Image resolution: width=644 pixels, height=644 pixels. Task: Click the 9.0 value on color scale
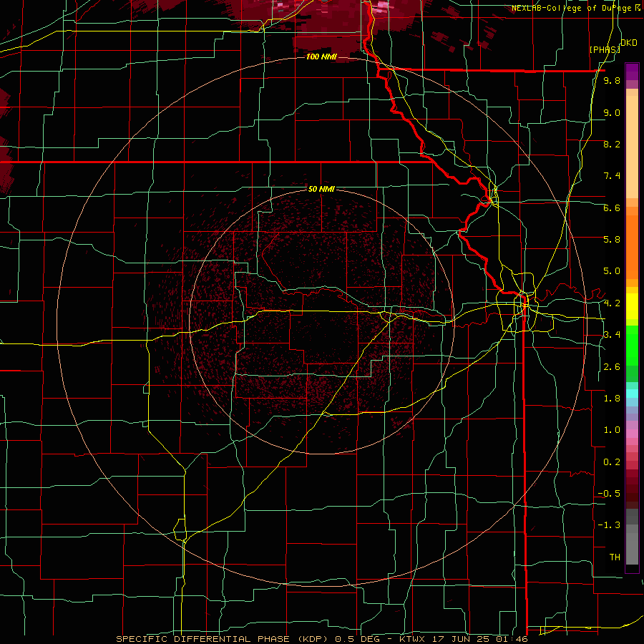(x=612, y=112)
